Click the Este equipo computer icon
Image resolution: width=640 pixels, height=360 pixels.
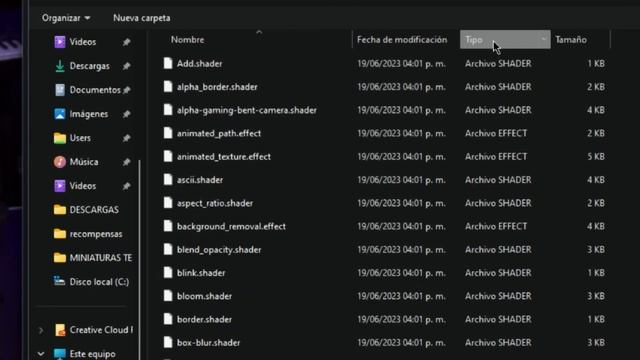[x=60, y=354]
